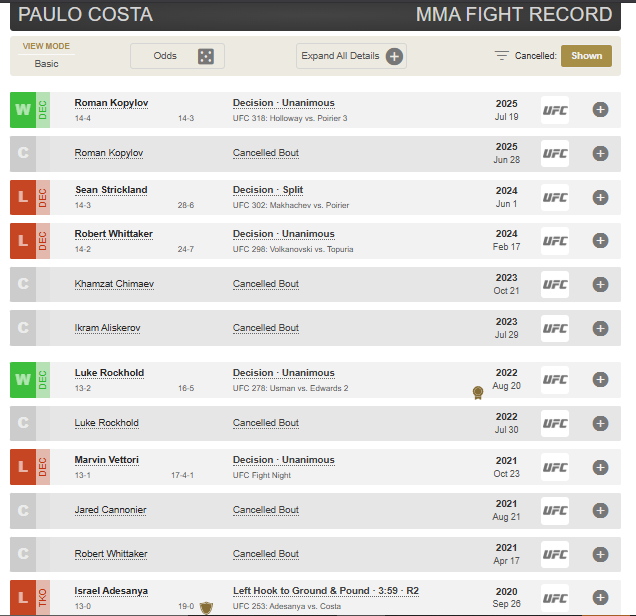
Task: Open Jared Cannonier Cancelled Bout link
Action: coord(266,510)
